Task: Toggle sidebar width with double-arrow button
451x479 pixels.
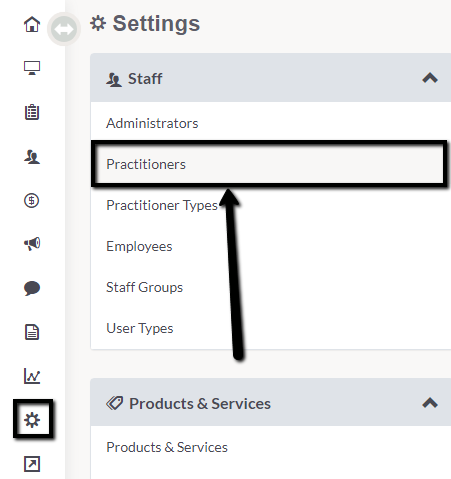Action: coord(64,29)
